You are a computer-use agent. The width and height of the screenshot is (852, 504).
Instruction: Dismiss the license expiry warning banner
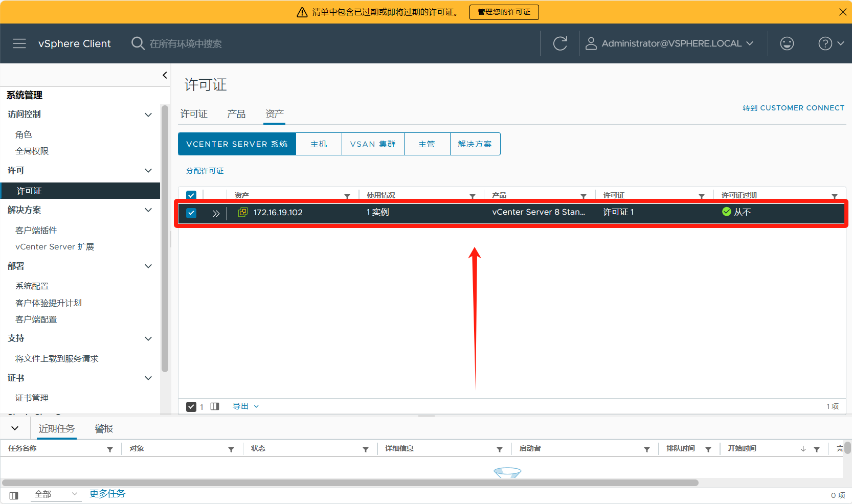842,12
